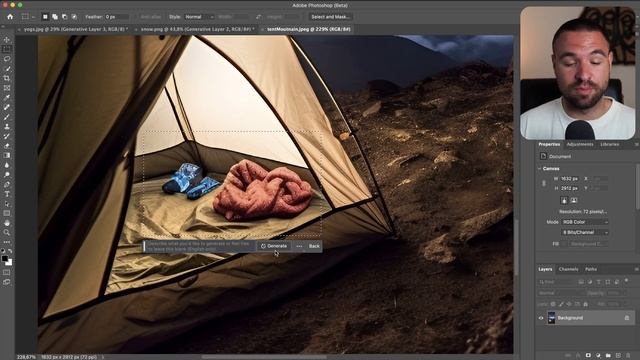Click the Background layer lock icon
The width and height of the screenshot is (640, 360).
pos(627,318)
